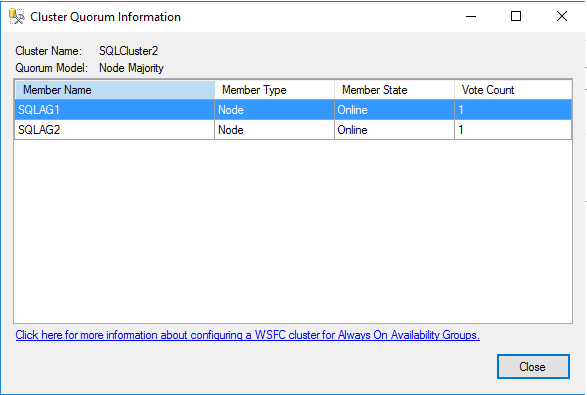Click the Node type cell for SQLAG2

click(x=274, y=130)
